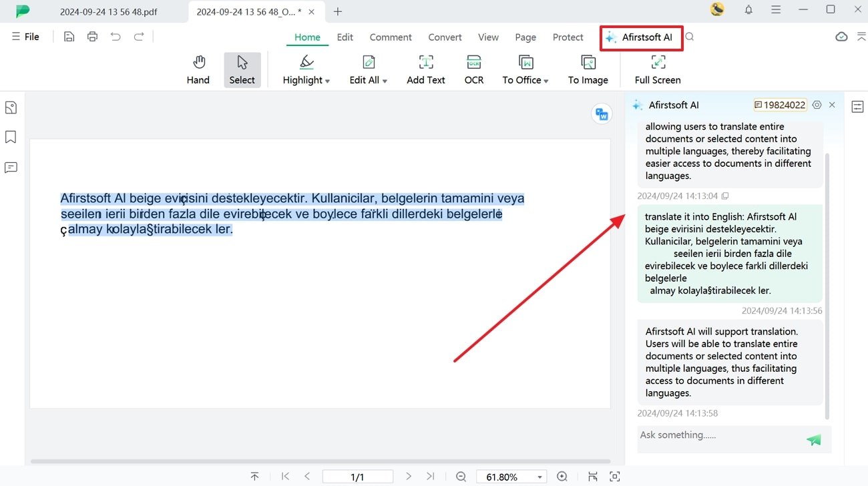Undo the last action
Viewport: 868px width, 486px height.
click(x=116, y=37)
